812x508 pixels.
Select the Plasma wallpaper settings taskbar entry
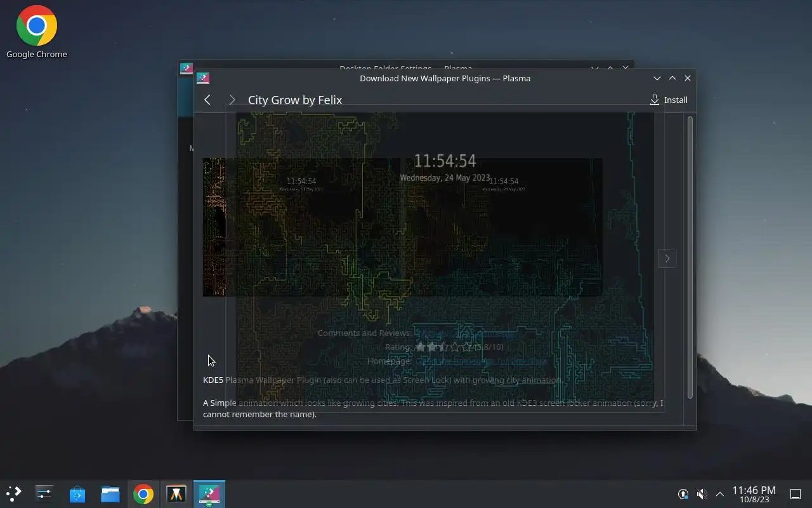[209, 493]
